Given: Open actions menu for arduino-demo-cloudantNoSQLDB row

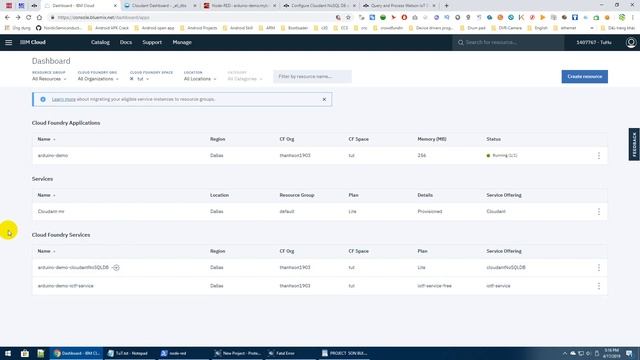Looking at the screenshot, I should pos(599,267).
